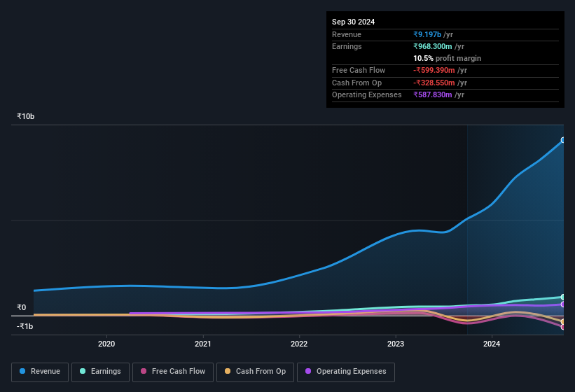
Task: Toggle the Cash From Op legend button
Action: tap(255, 372)
